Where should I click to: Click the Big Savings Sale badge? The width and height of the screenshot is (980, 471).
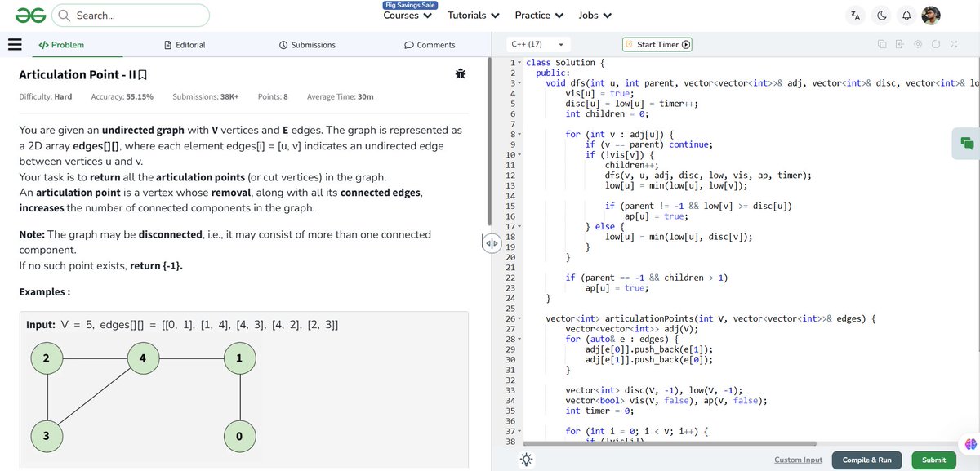410,5
